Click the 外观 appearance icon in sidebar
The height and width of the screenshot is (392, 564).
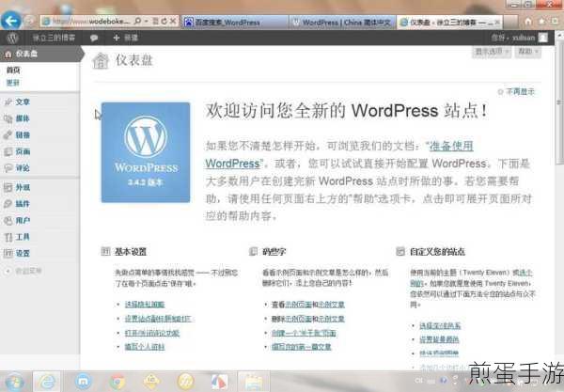pyautogui.click(x=8, y=187)
